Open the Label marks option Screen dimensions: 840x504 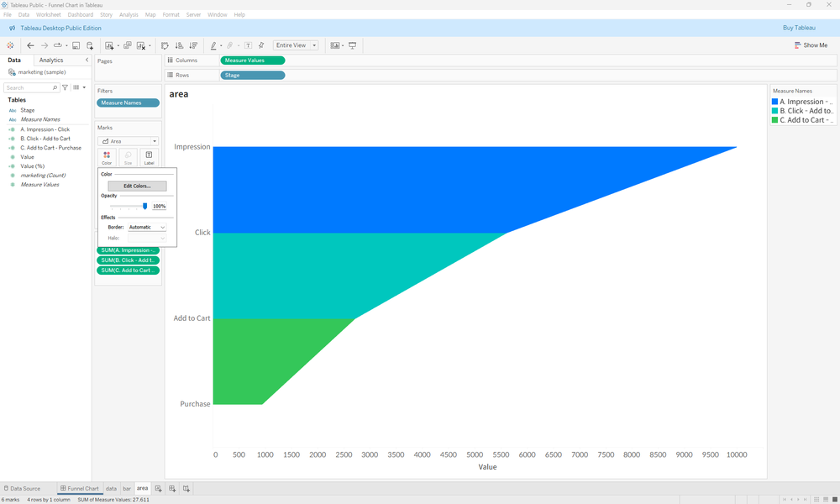148,153
